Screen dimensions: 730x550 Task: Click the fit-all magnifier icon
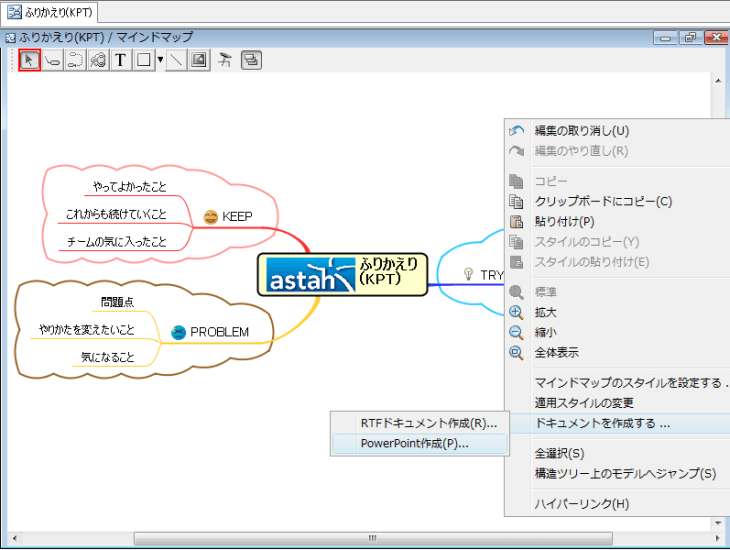(x=516, y=353)
